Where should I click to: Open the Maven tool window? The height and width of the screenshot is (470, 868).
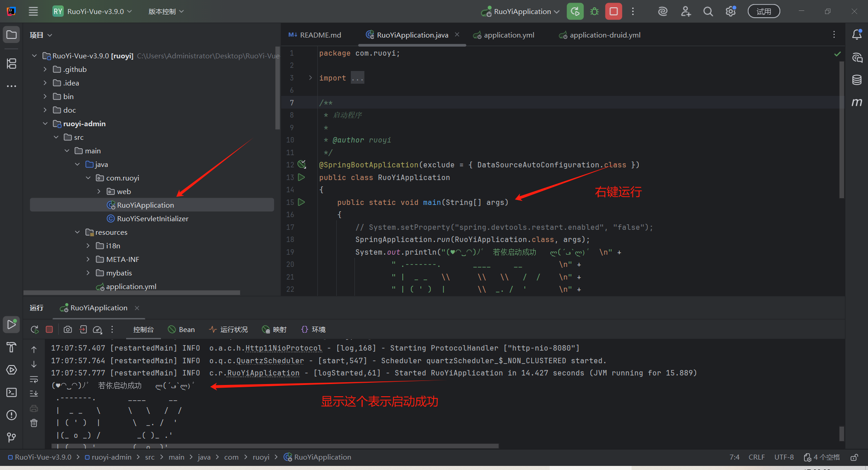click(x=857, y=103)
